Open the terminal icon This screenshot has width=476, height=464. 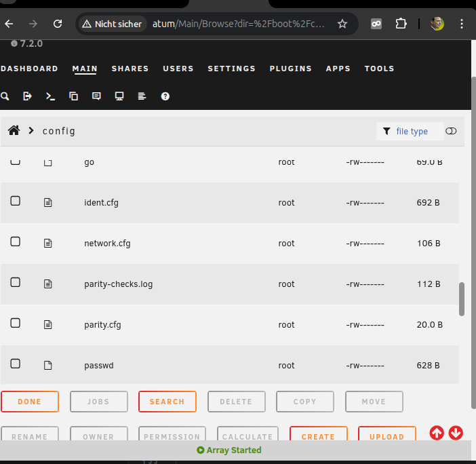[x=50, y=96]
